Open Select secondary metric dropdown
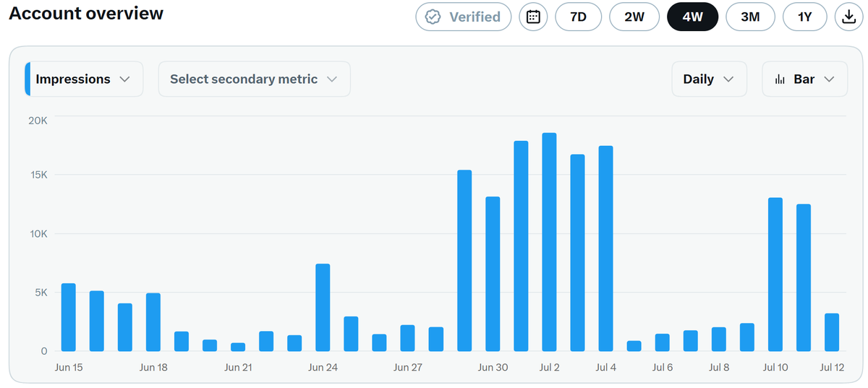Viewport: 868px width, 388px height. tap(255, 79)
